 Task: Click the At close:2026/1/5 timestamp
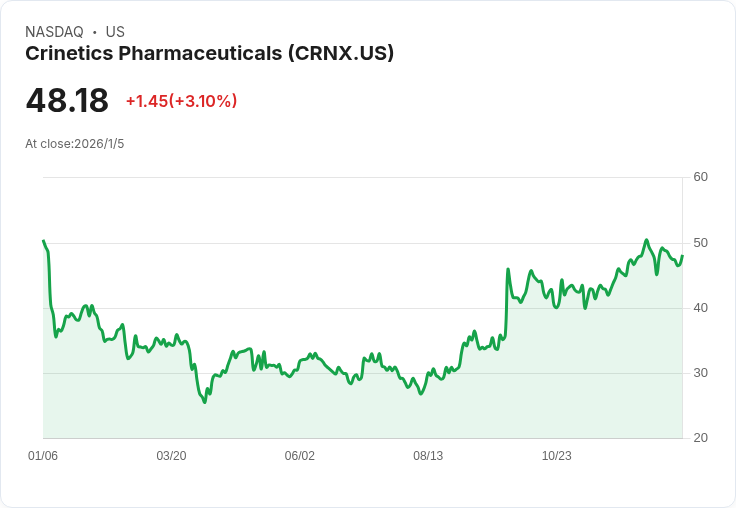pyautogui.click(x=75, y=144)
